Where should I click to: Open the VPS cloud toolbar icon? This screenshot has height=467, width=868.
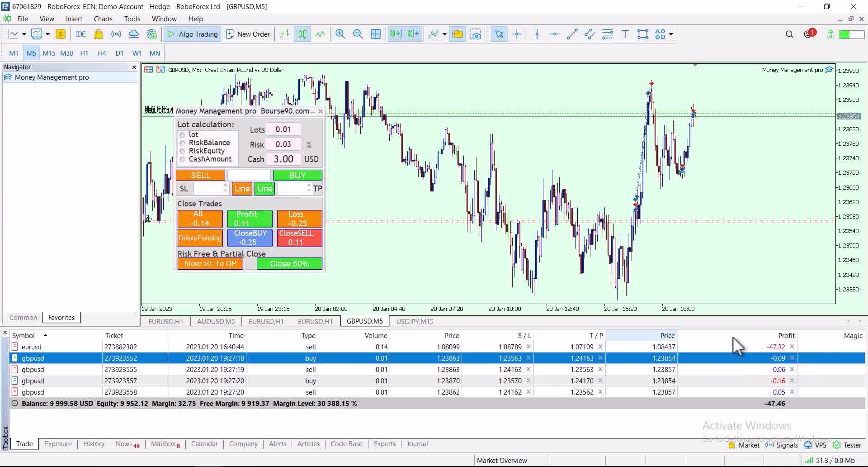click(x=134, y=34)
